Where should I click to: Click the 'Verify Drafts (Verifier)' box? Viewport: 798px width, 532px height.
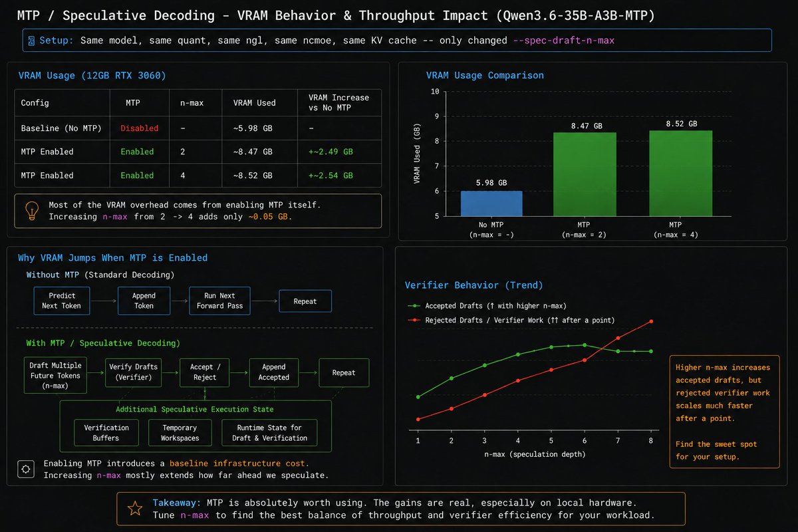(x=134, y=372)
